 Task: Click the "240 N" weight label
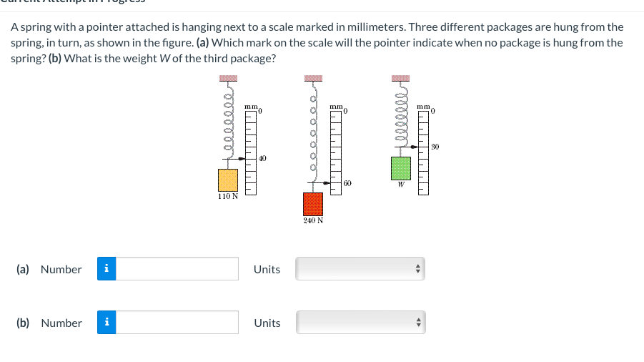click(x=313, y=220)
